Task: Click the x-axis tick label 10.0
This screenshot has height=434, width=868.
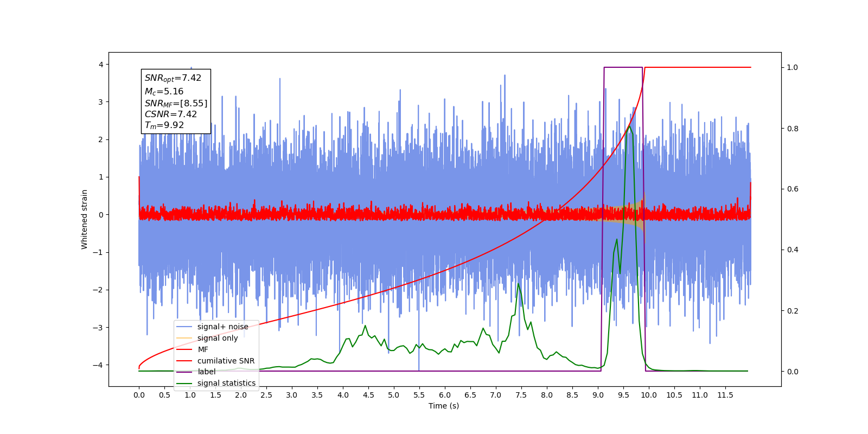Action: (x=649, y=395)
